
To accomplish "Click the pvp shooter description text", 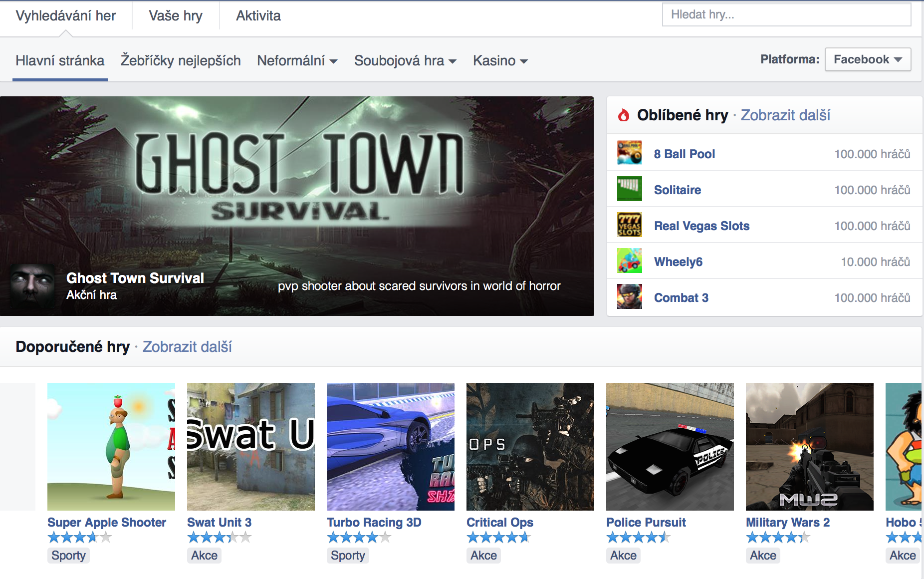I will click(419, 286).
